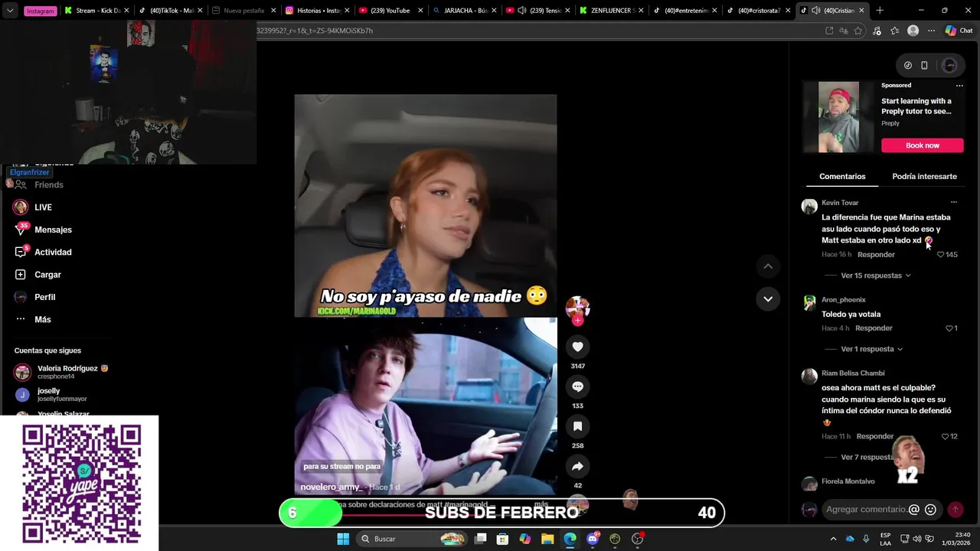
Task: Like Aron_phoenix's comment heart
Action: [949, 328]
